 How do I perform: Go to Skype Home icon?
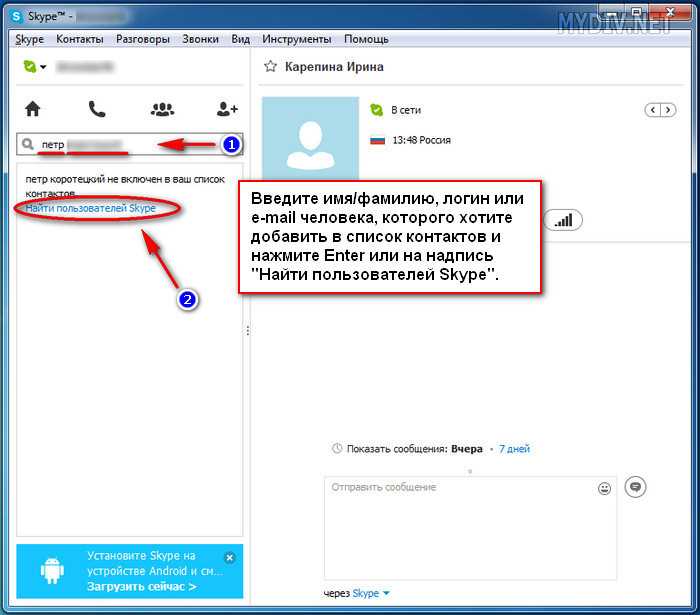tap(32, 108)
